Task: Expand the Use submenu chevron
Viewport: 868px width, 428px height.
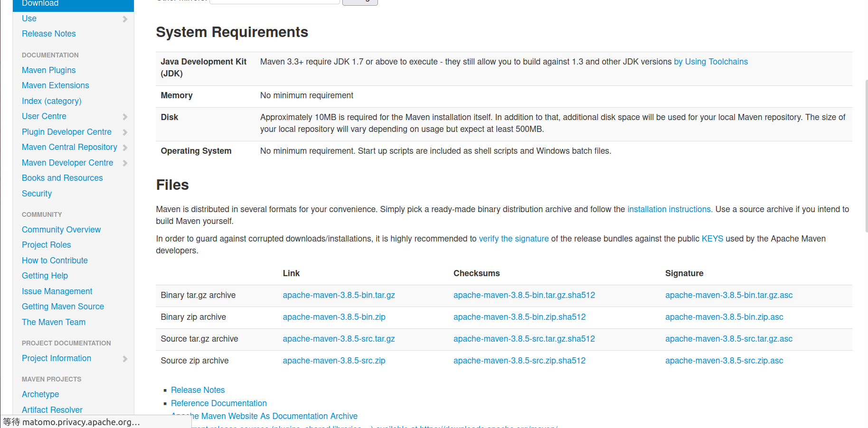Action: click(125, 19)
